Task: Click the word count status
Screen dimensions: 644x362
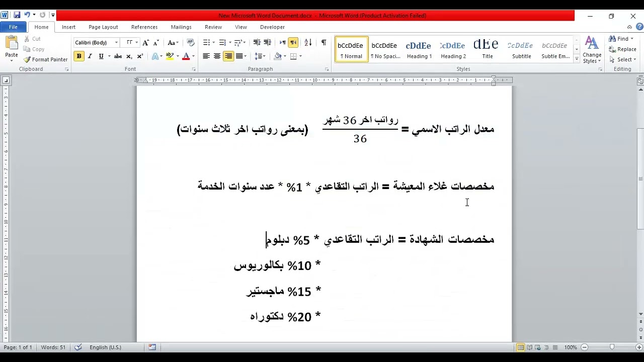Action: [x=53, y=347]
